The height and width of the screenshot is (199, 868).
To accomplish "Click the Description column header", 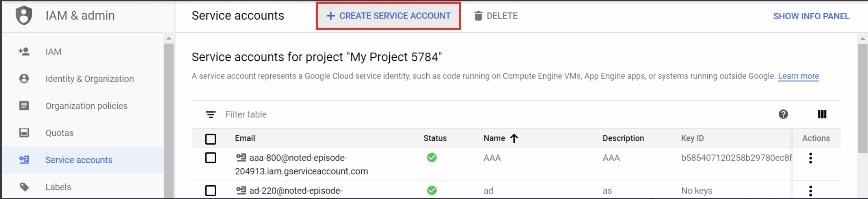I will [x=623, y=138].
